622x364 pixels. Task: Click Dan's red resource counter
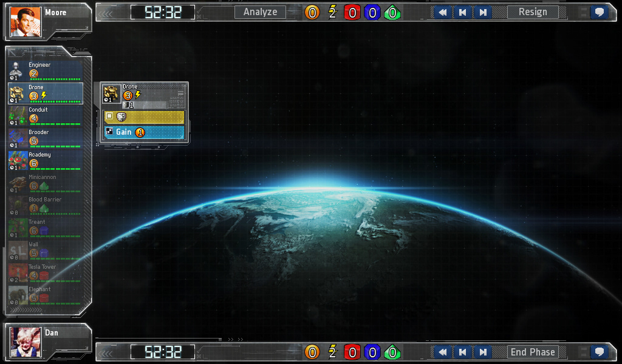pos(352,352)
